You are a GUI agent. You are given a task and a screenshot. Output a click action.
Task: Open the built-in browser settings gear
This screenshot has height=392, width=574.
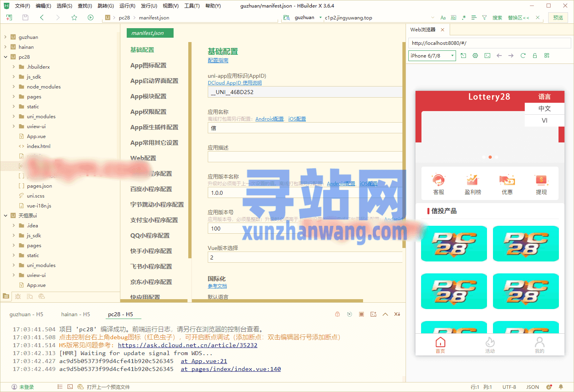(475, 56)
